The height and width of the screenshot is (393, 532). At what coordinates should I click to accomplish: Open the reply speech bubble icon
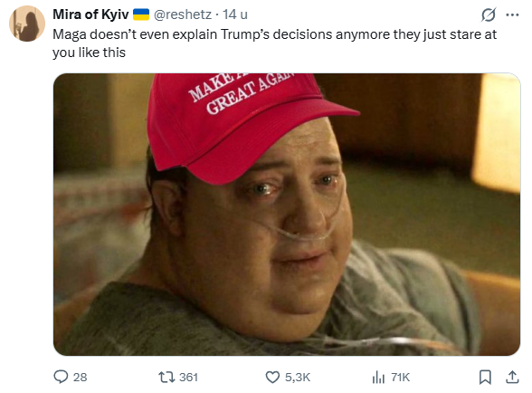point(62,377)
